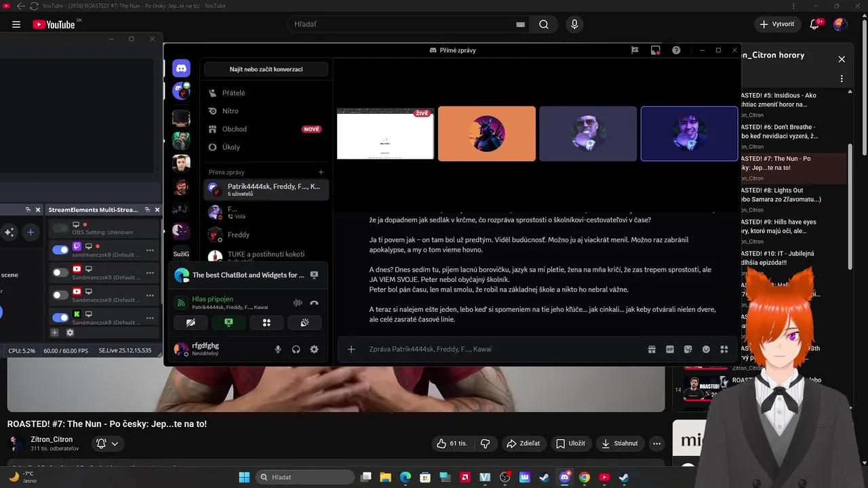Start an activity in Discord voice panel
Screen dimensions: 868x488
[267, 323]
